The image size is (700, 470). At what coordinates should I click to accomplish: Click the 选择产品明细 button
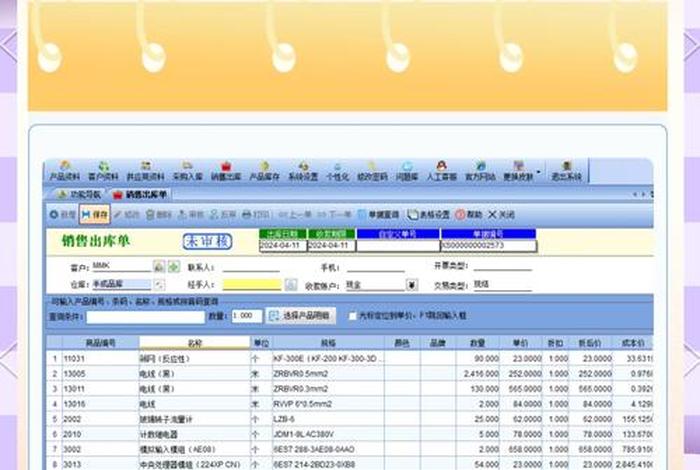click(299, 315)
